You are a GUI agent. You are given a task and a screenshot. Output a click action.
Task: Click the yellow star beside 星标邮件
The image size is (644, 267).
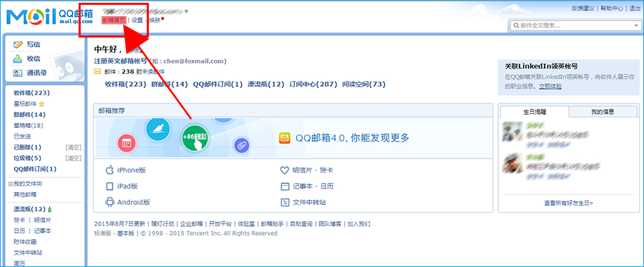coord(42,104)
